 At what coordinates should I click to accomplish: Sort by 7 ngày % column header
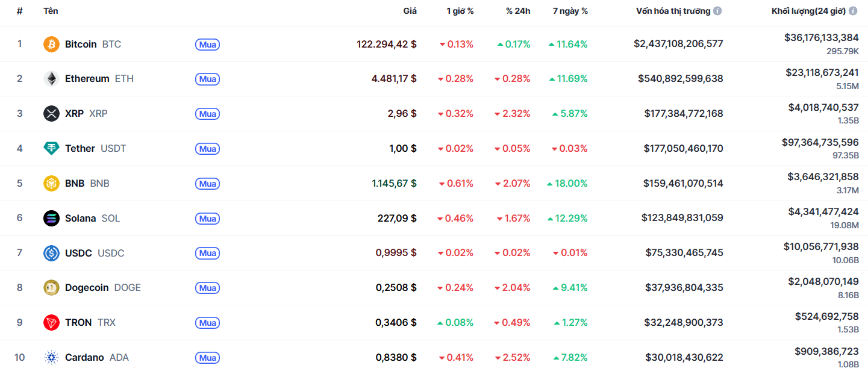[570, 11]
